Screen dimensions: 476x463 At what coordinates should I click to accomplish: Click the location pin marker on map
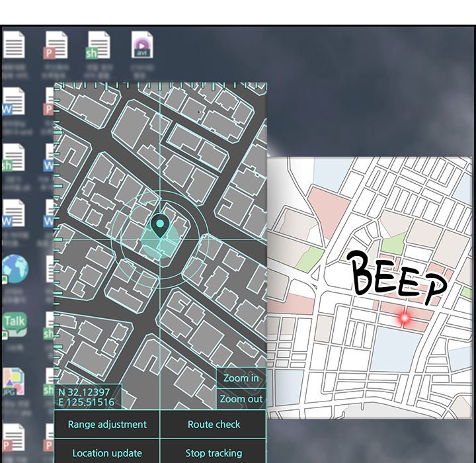160,226
